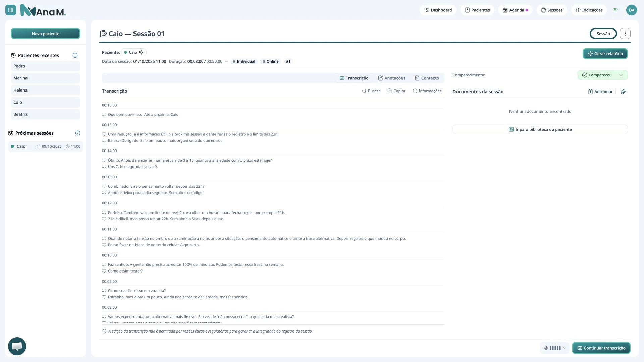644x362 pixels.
Task: Switch to the Transcrição tab
Action: click(354, 78)
